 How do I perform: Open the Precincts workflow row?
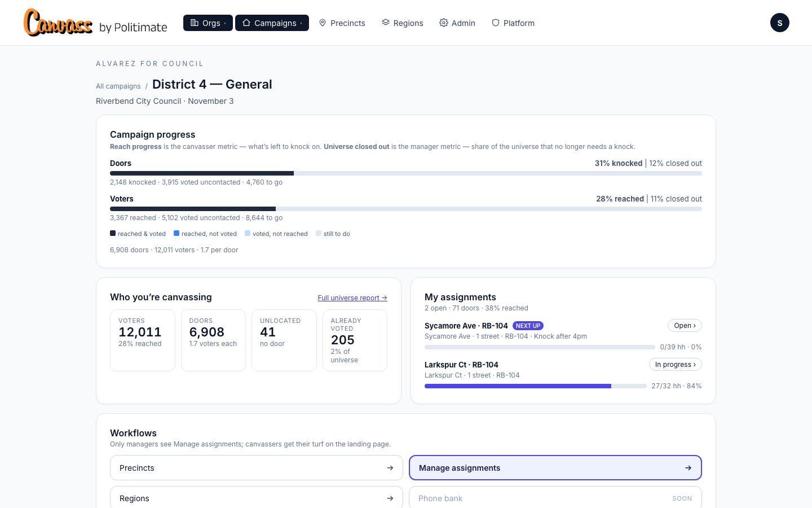tap(257, 468)
